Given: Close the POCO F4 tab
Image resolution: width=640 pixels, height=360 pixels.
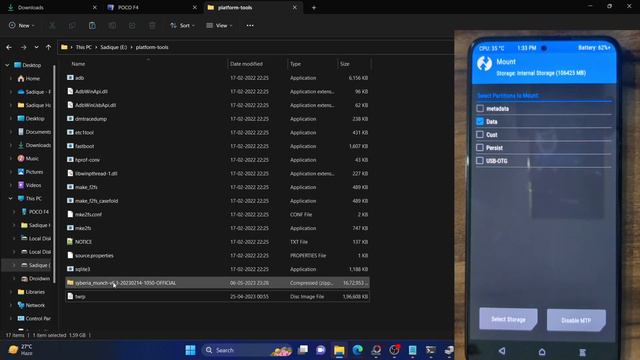Looking at the screenshot, I should click(x=195, y=7).
